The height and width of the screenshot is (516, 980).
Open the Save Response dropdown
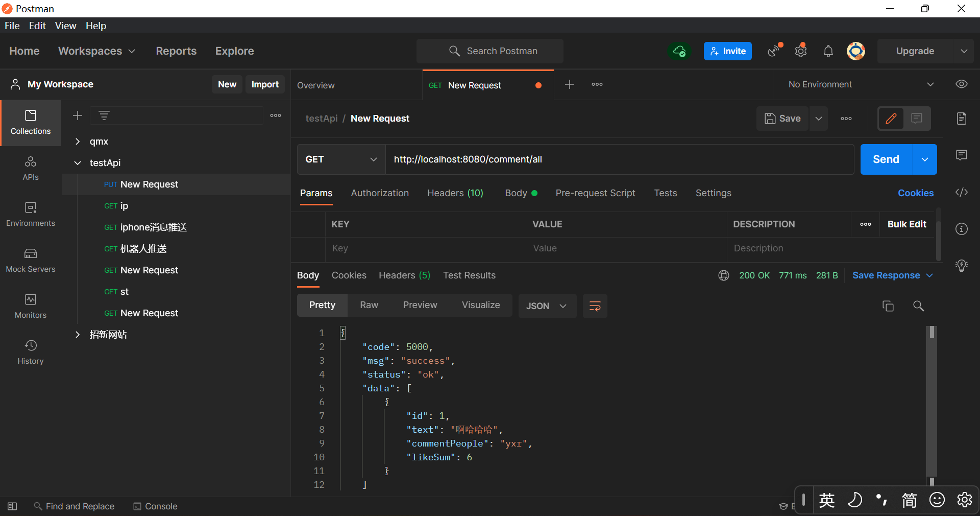click(x=893, y=275)
